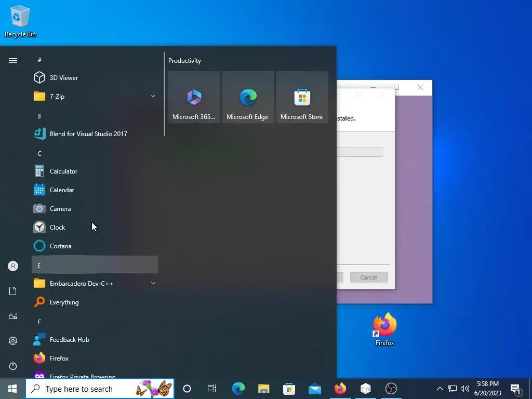Open the Calendar app

[95, 190]
